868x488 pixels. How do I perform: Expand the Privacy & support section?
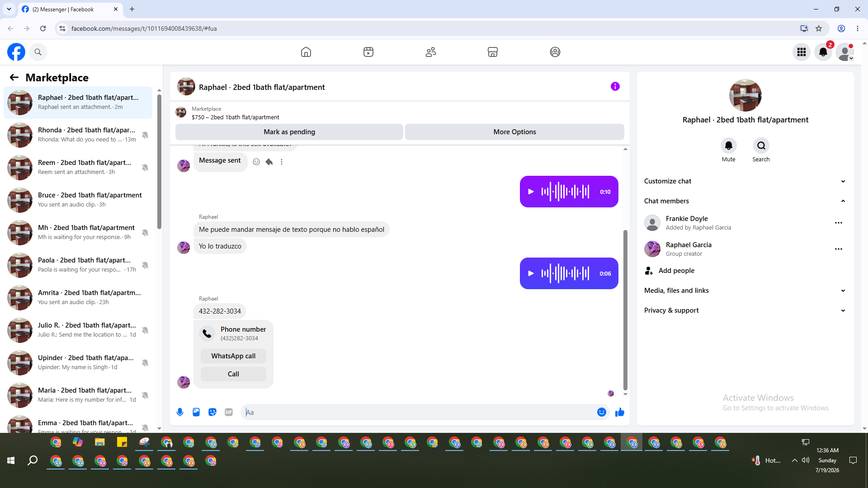745,310
